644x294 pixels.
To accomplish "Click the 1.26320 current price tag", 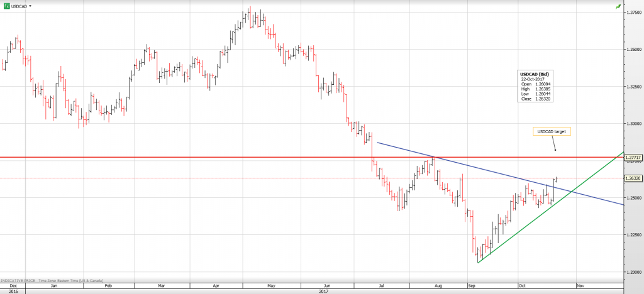I will pos(633,178).
